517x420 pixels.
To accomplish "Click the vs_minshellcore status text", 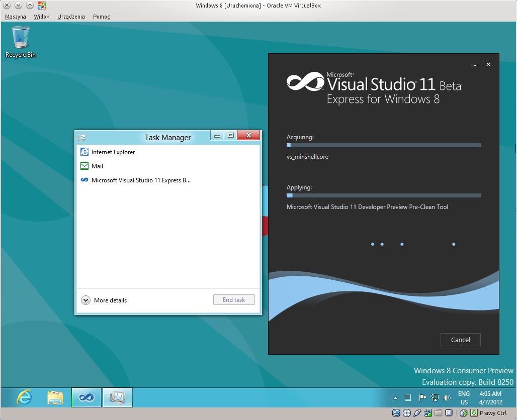I will coord(307,157).
